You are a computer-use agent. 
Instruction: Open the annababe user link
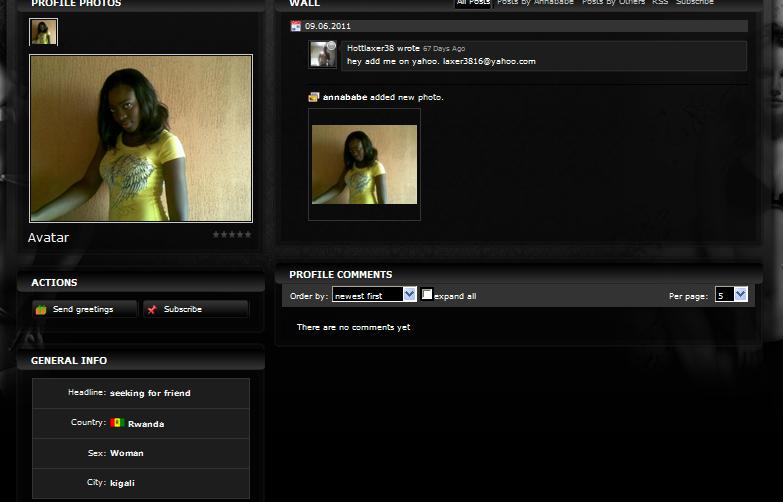click(345, 97)
